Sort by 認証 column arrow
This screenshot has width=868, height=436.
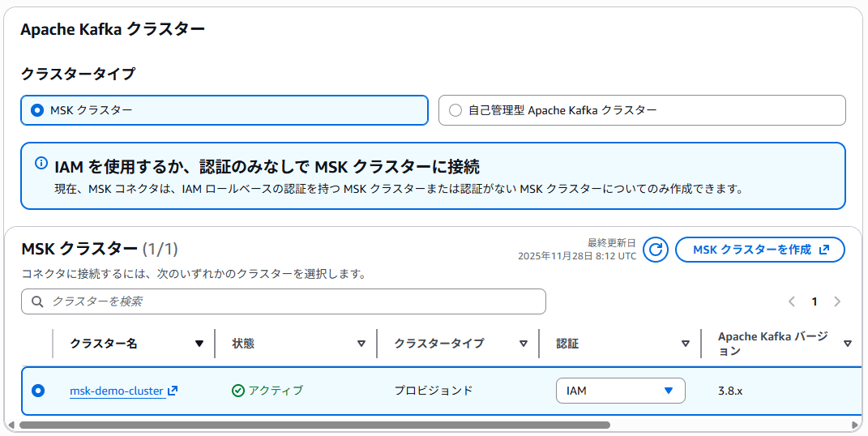(x=686, y=344)
